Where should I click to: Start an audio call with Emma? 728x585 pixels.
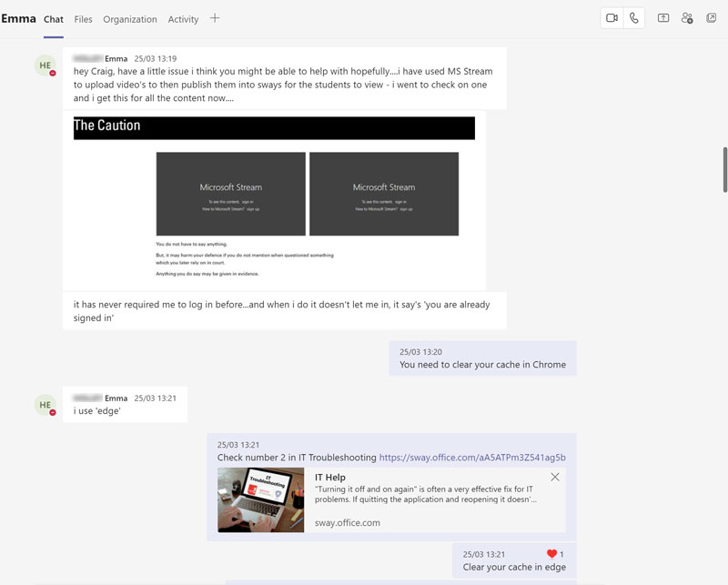[x=633, y=18]
